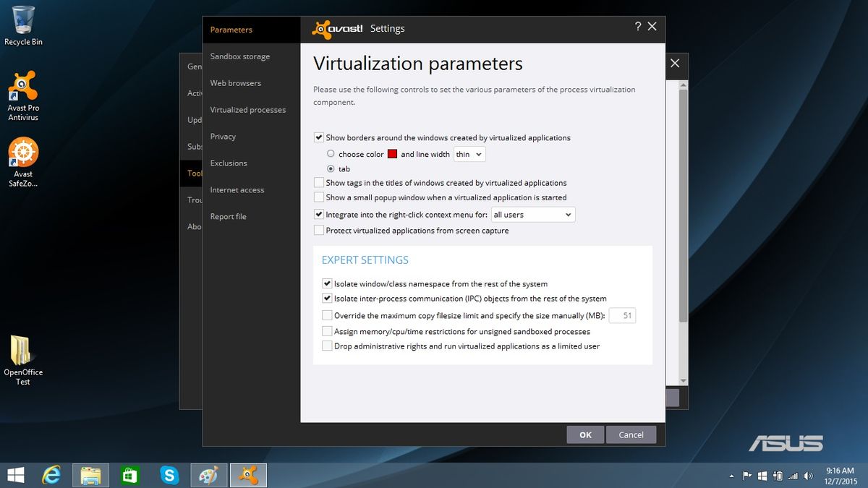This screenshot has width=868, height=488.
Task: Open the Paint taskbar icon
Action: coord(209,475)
